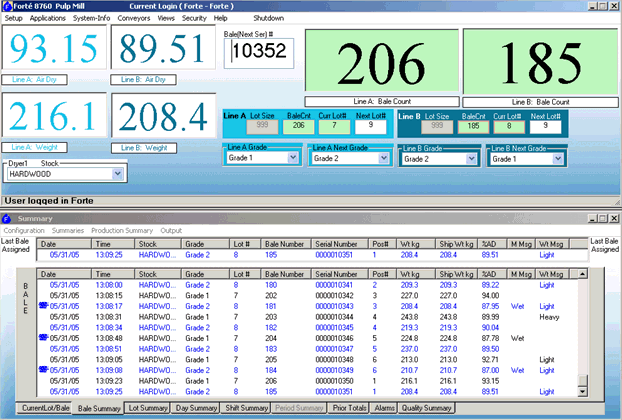The width and height of the screenshot is (622, 420).
Task: Click weight value 237.0 in Wt kg column
Action: (409, 349)
